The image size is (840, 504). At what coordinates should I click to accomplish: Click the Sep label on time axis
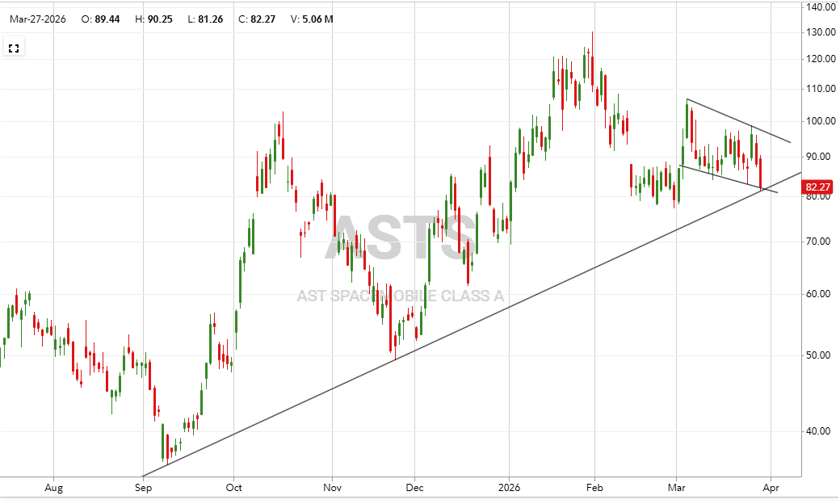[143, 488]
